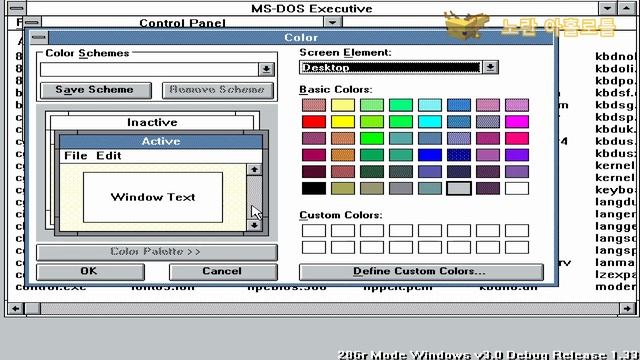The image size is (640, 360).
Task: Click the Edit menu in preview window
Action: click(x=109, y=156)
